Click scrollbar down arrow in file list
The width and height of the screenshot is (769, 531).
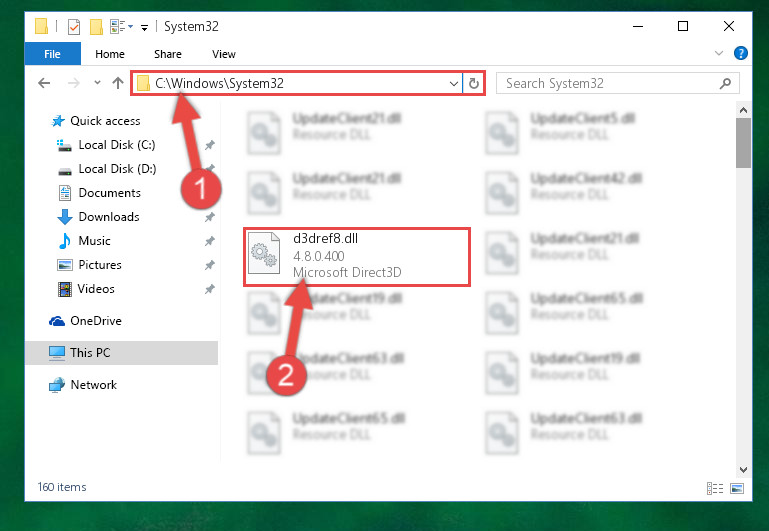pos(743,470)
